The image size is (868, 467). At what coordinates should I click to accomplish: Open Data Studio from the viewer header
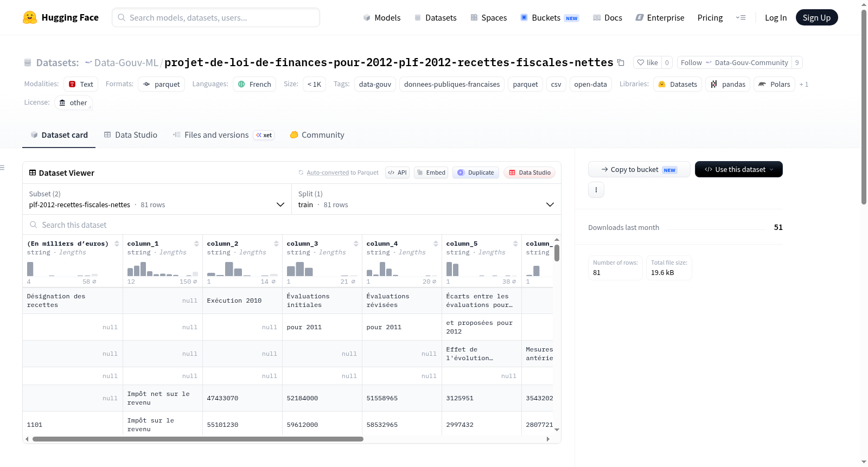click(x=529, y=172)
